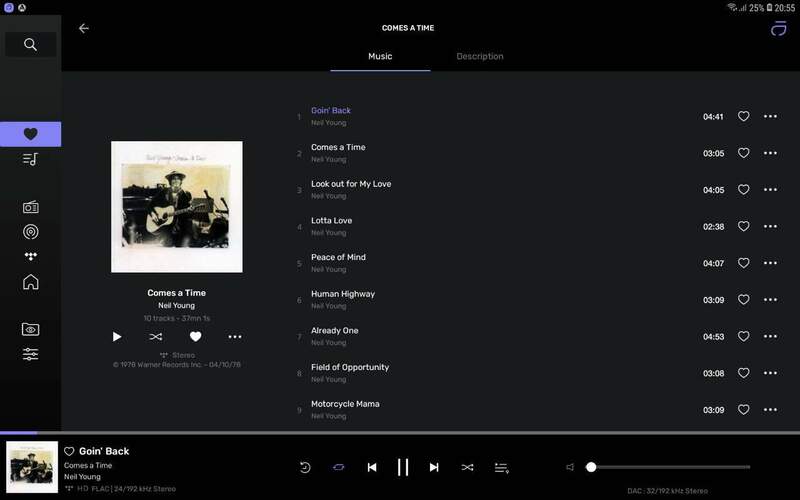Select the 04:53 duration of Already One
This screenshot has width=800, height=500.
point(713,337)
